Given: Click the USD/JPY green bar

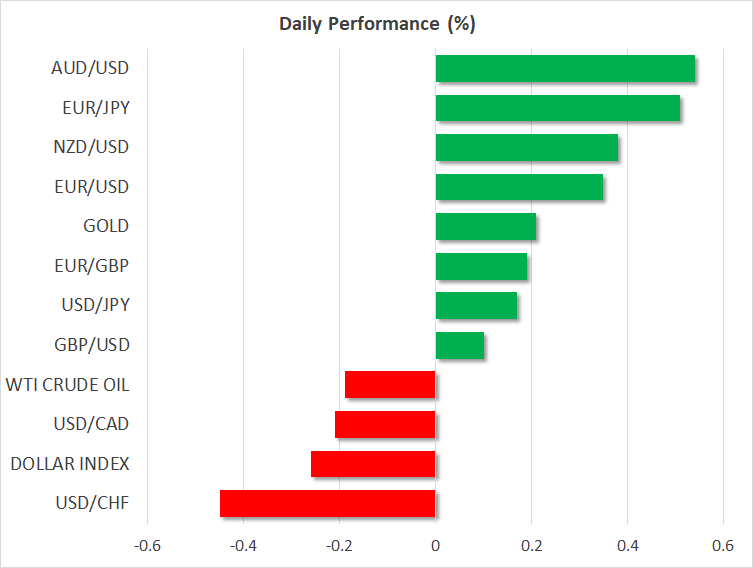Looking at the screenshot, I should tap(476, 306).
